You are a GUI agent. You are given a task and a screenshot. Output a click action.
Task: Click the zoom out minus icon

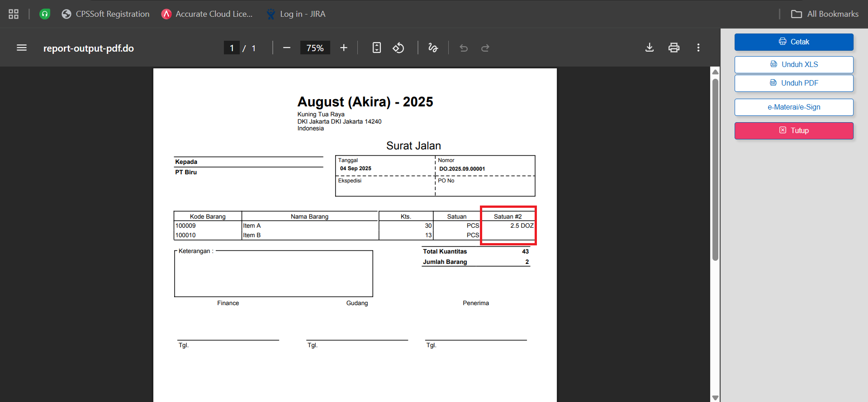pos(287,48)
